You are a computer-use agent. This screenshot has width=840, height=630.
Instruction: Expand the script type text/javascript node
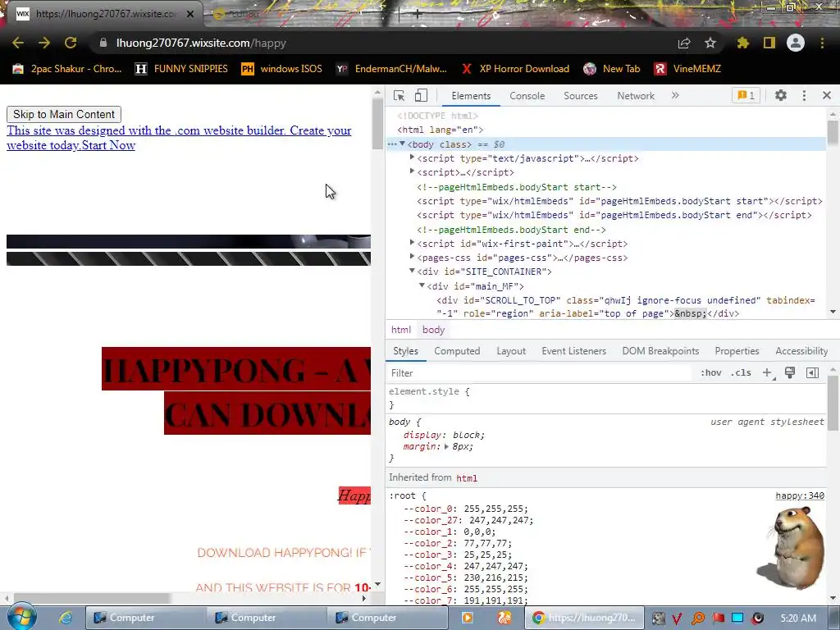click(x=412, y=157)
